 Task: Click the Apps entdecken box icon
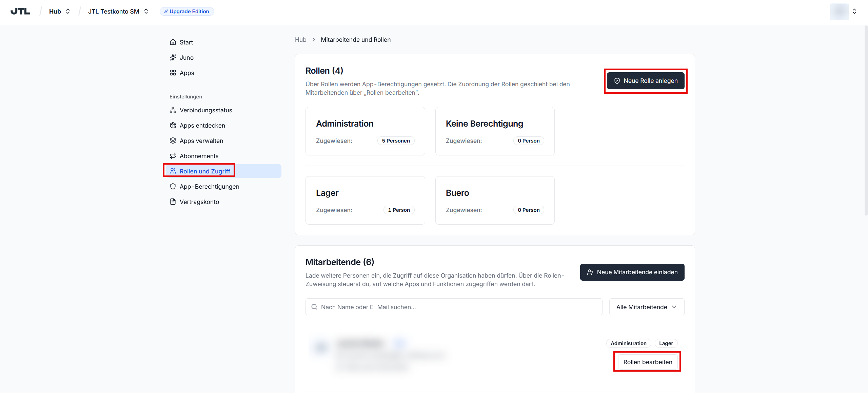173,125
